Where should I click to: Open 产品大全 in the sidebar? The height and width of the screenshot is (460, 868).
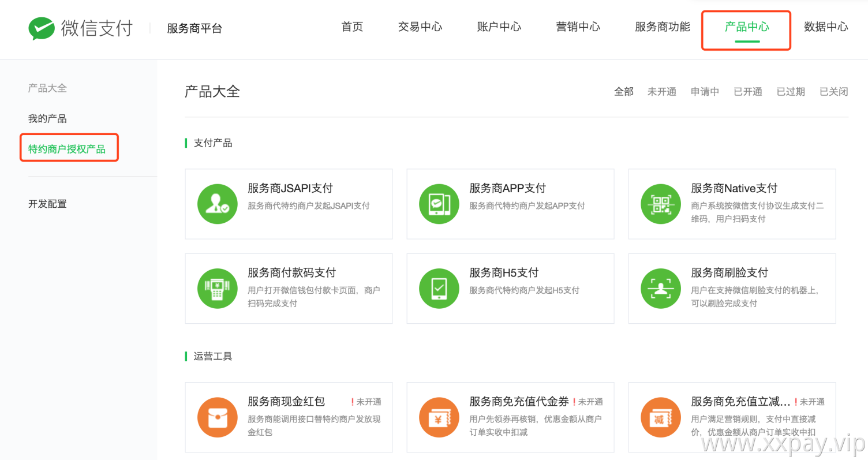tap(47, 88)
